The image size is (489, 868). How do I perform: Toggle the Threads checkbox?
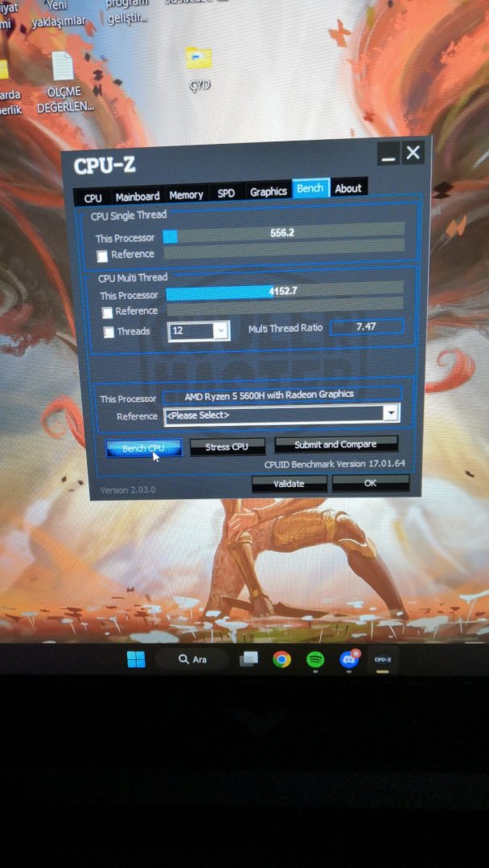pyautogui.click(x=109, y=332)
